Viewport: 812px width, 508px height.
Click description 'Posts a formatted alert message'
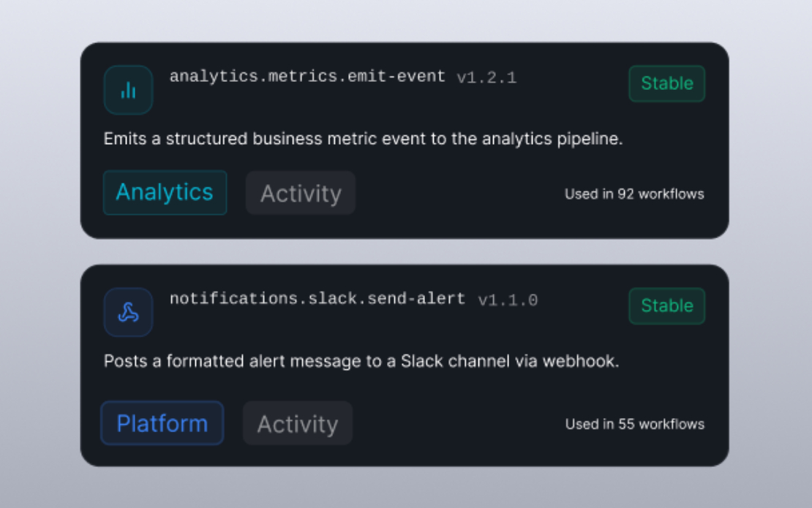[x=361, y=361]
